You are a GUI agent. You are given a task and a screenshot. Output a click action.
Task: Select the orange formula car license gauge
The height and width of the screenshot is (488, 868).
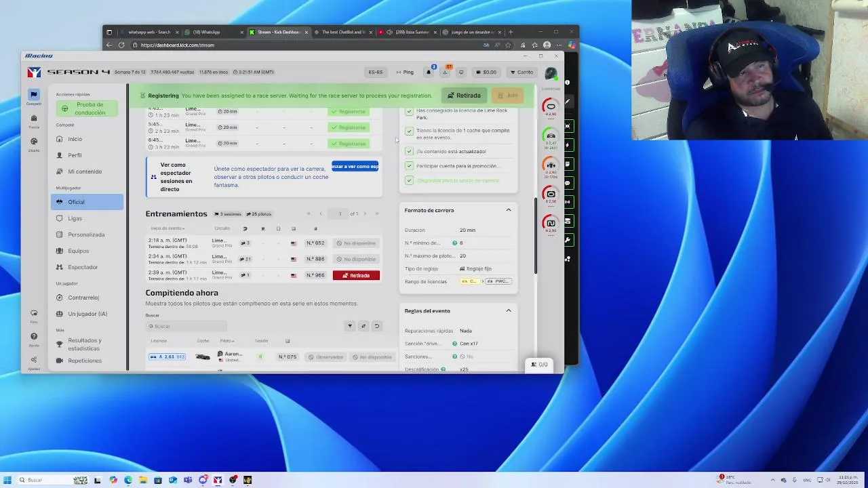(x=551, y=165)
